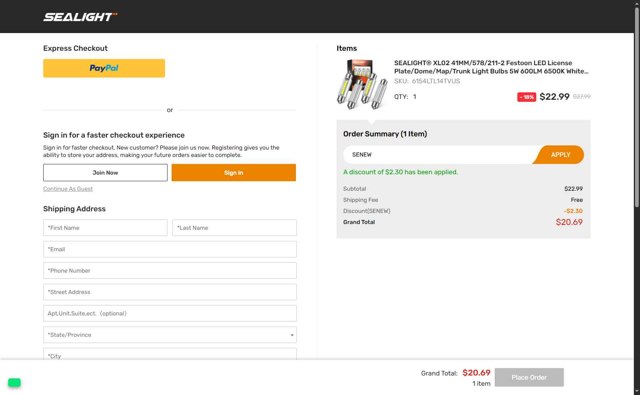The height and width of the screenshot is (395, 640).
Task: Click the SEALIGHT logo in header
Action: 80,17
